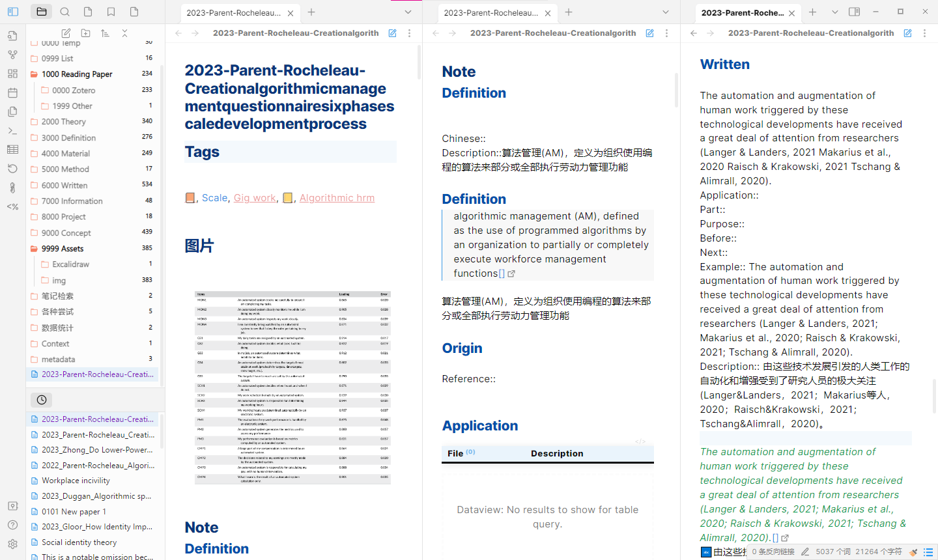Toggle edit mode in first pane
The width and height of the screenshot is (938, 560).
pyautogui.click(x=392, y=33)
